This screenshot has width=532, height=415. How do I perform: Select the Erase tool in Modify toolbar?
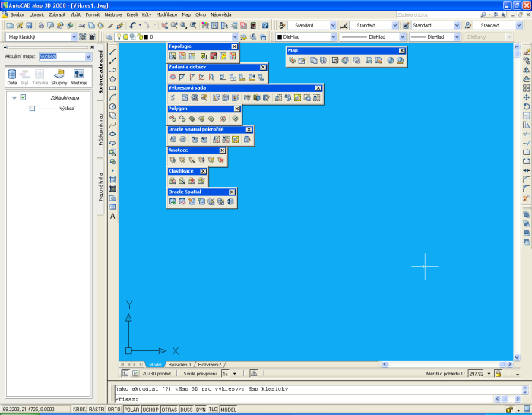(x=526, y=52)
